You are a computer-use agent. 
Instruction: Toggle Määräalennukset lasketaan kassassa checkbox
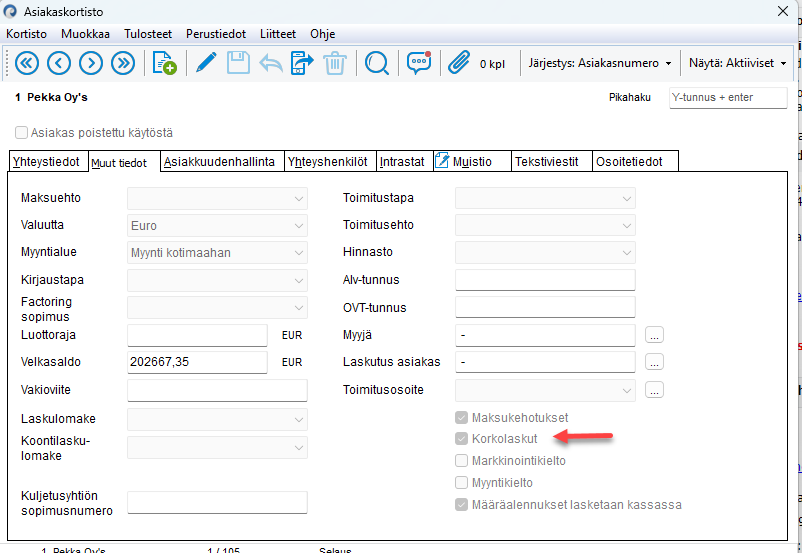point(461,504)
